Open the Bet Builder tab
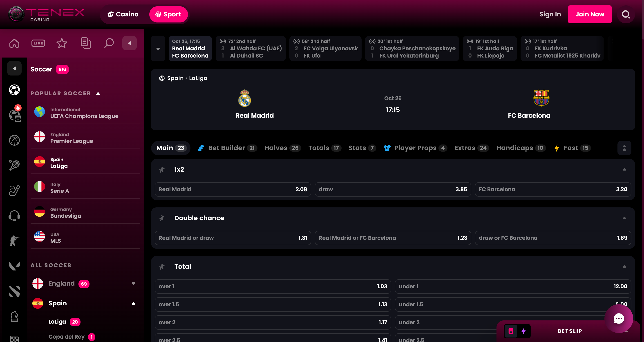The width and height of the screenshot is (644, 342). tap(228, 148)
